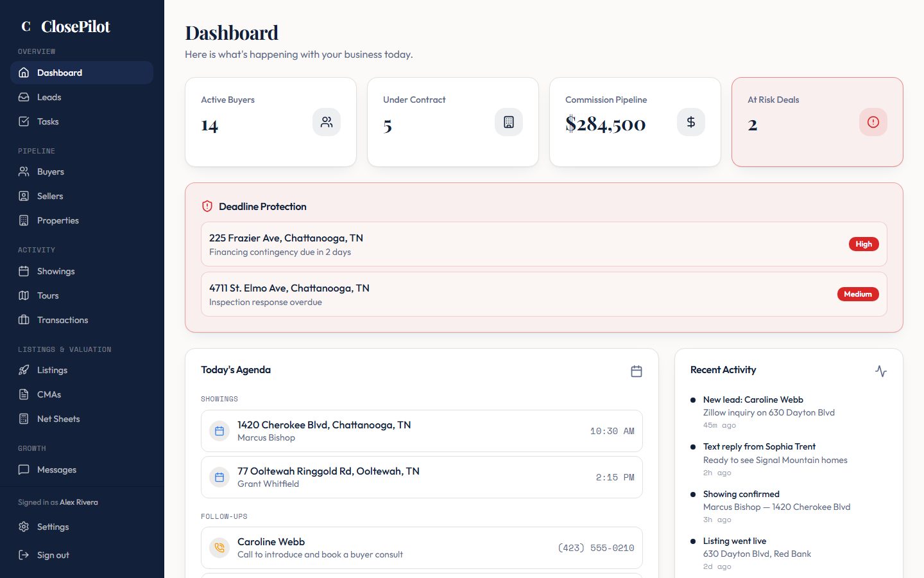This screenshot has height=578, width=924.
Task: Open the At Risk Deals card
Action: click(817, 122)
